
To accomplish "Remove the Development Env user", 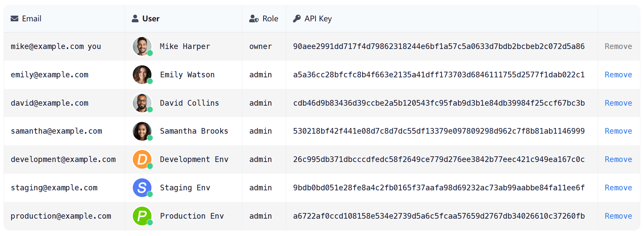I will 618,159.
